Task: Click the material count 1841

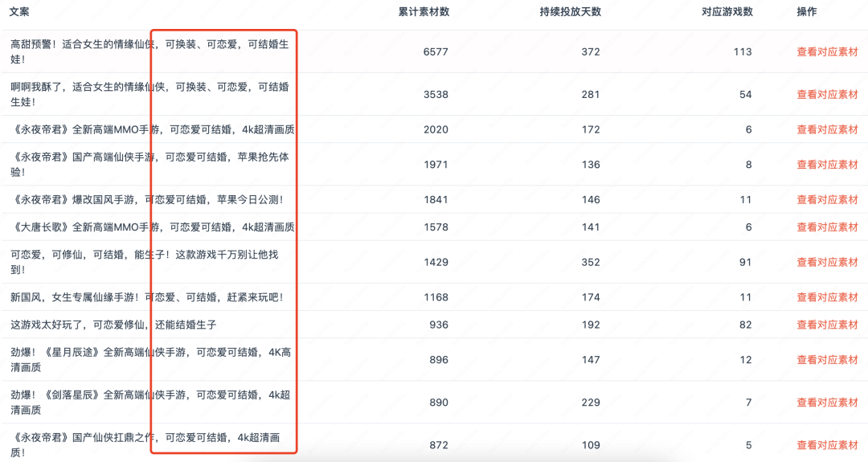Action: tap(436, 200)
